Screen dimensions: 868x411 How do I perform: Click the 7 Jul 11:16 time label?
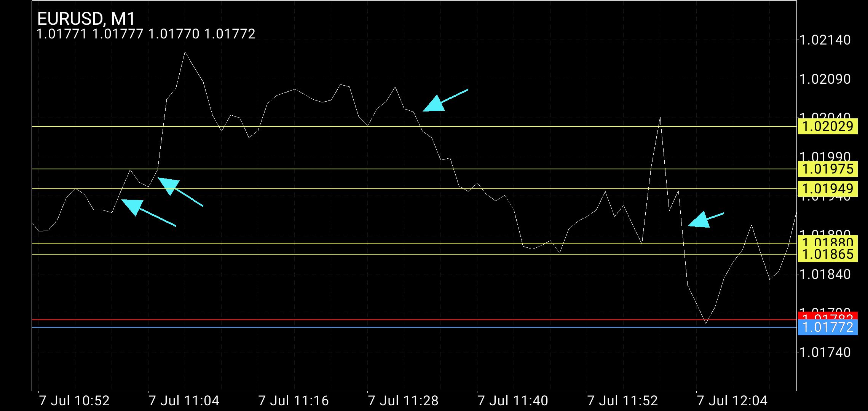pos(294,401)
